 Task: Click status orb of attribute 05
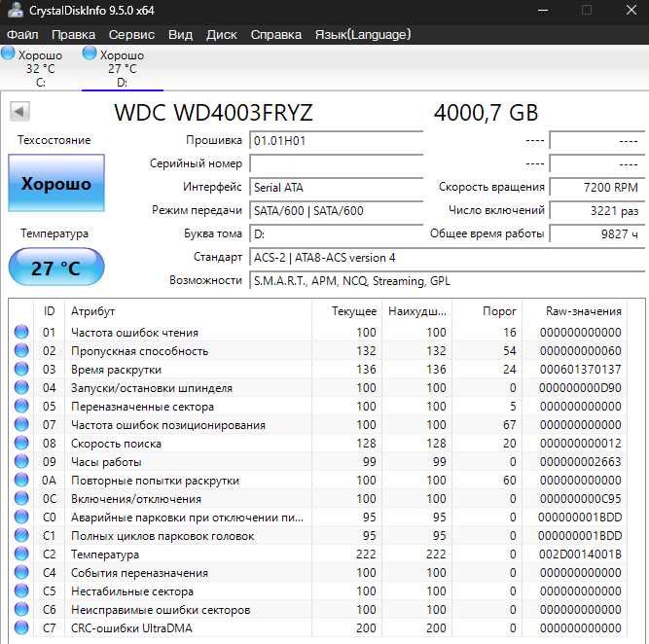(21, 406)
